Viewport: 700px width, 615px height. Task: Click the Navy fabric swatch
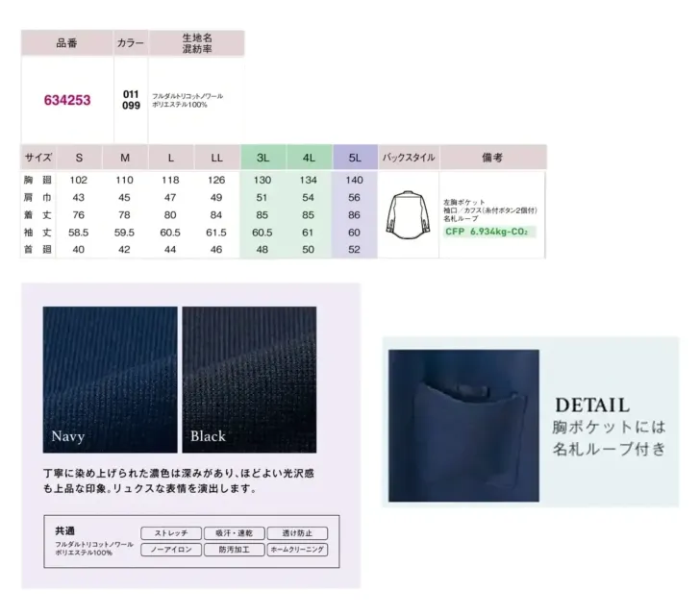pyautogui.click(x=110, y=379)
